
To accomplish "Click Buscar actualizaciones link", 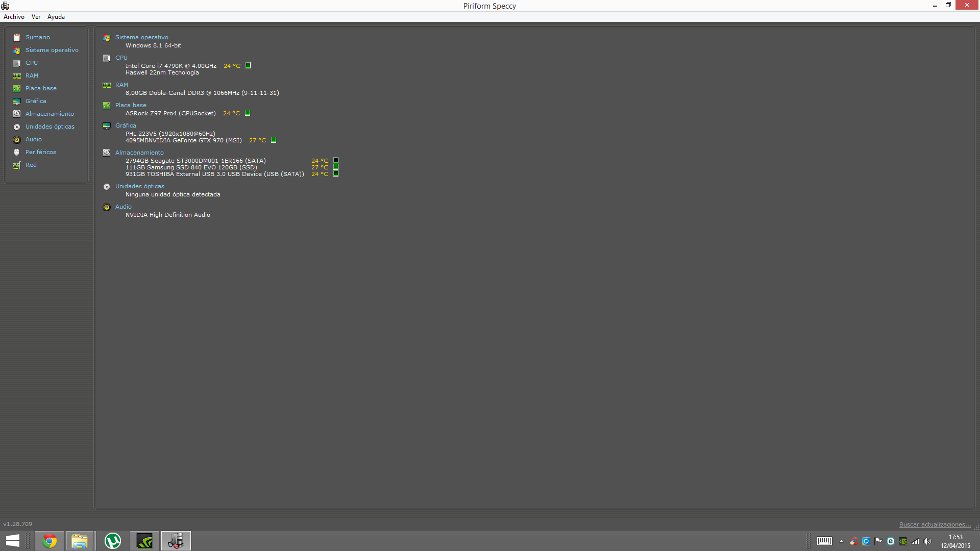I will click(x=935, y=524).
